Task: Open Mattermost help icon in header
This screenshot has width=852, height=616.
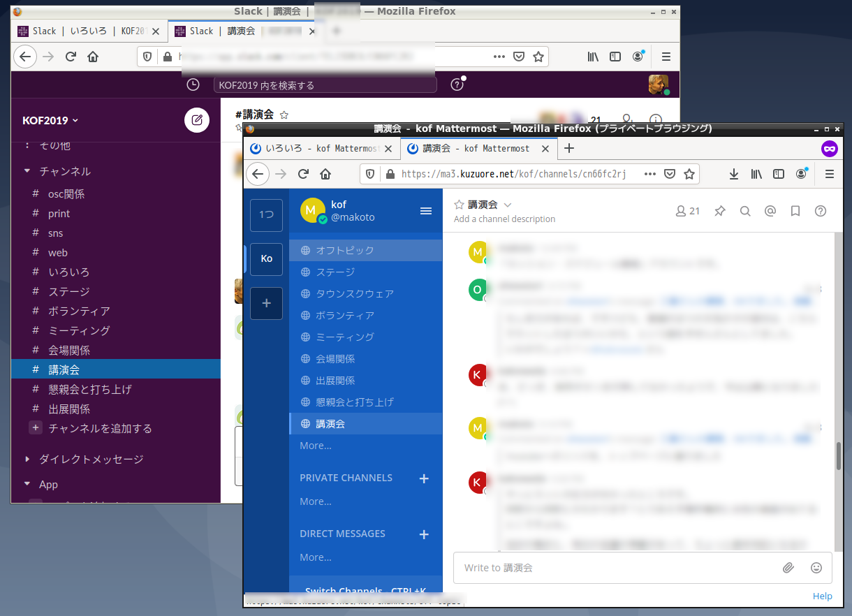Action: [821, 211]
